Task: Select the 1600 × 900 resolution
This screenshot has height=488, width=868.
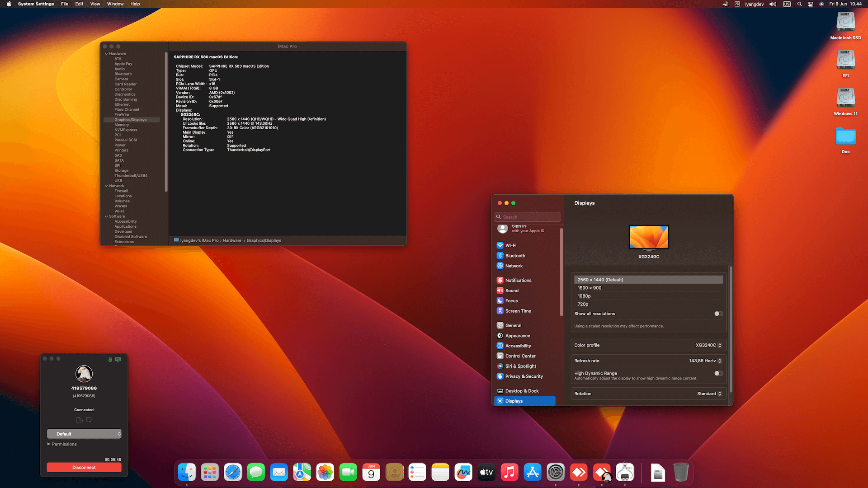Action: coord(590,288)
